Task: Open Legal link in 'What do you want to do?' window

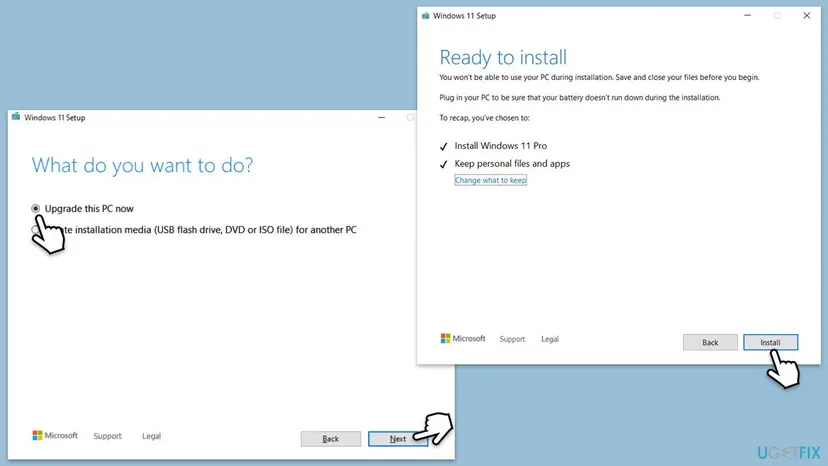Action: click(x=151, y=436)
